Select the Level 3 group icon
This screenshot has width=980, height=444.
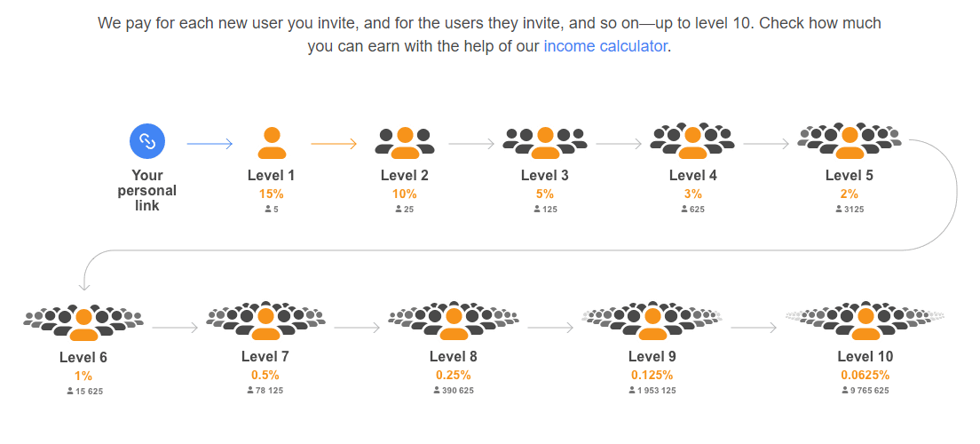coord(545,143)
